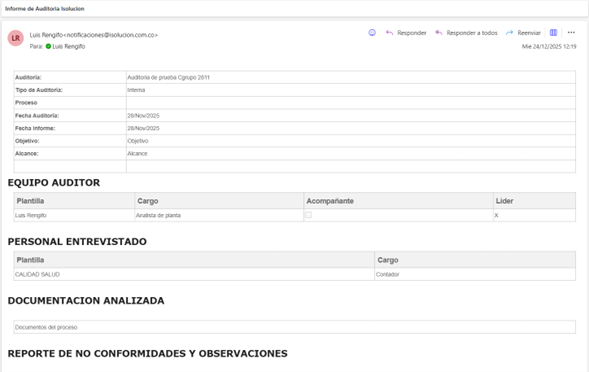Click the Responder button label

coord(412,33)
